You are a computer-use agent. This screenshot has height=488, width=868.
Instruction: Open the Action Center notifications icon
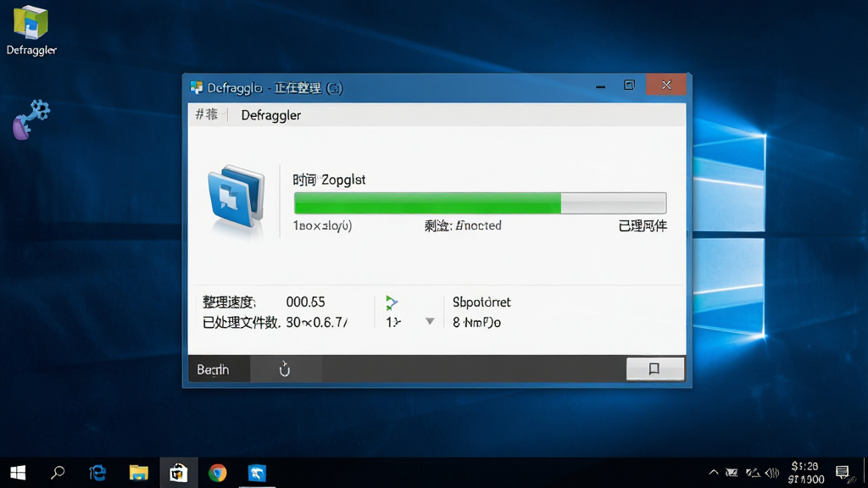[x=842, y=473]
